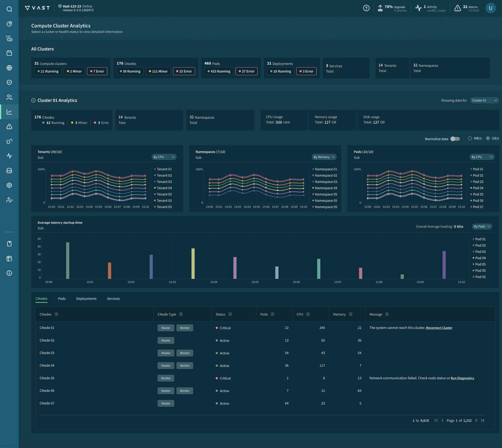This screenshot has height=448, width=502.
Task: Open the user key sidebar icon
Action: 9,200
